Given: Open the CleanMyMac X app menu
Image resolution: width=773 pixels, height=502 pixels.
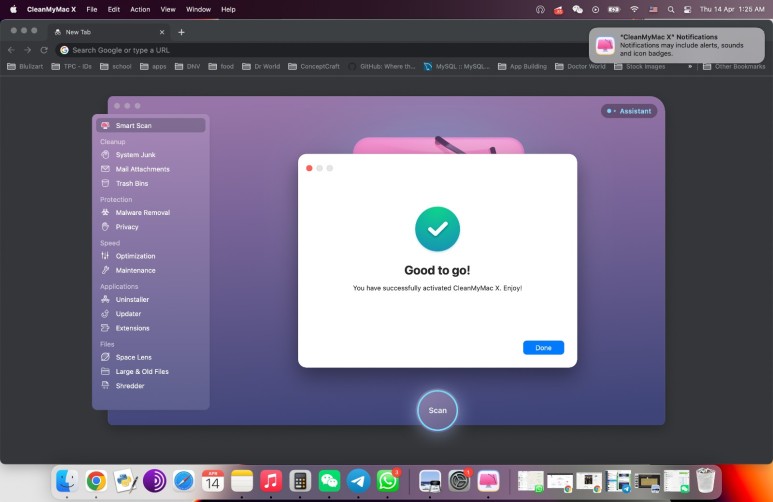Looking at the screenshot, I should click(51, 9).
